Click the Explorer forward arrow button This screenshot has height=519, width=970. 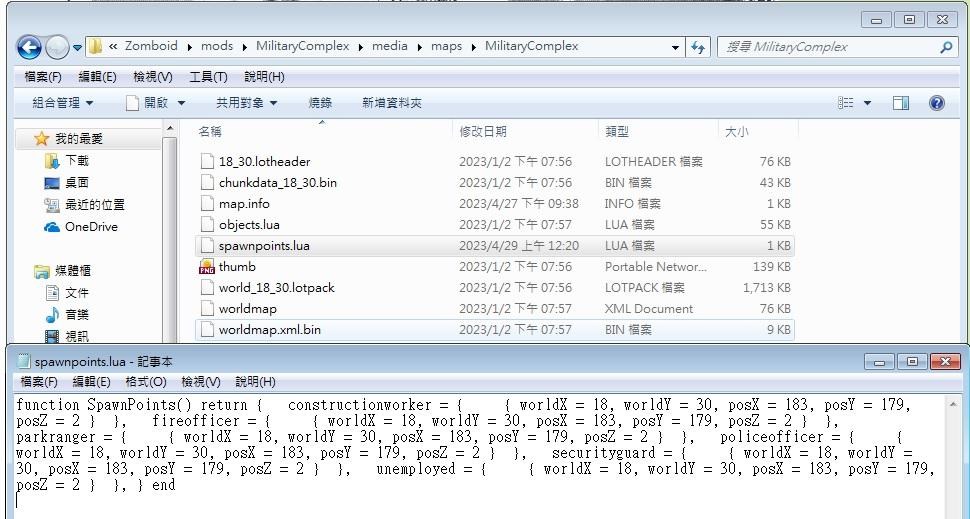point(57,47)
